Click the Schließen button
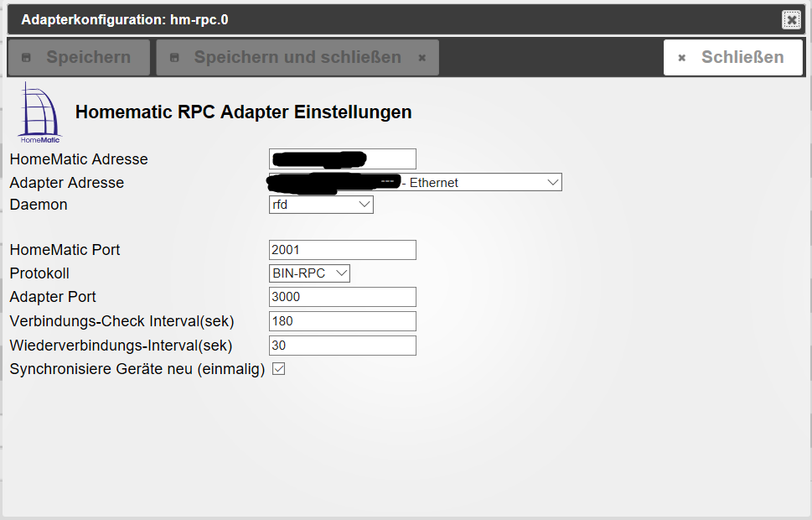 [x=733, y=57]
